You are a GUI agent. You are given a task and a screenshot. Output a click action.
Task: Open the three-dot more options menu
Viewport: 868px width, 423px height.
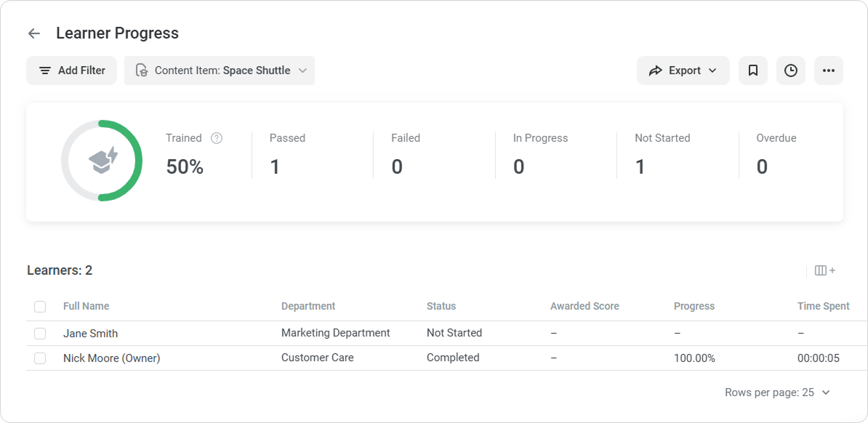pos(829,70)
